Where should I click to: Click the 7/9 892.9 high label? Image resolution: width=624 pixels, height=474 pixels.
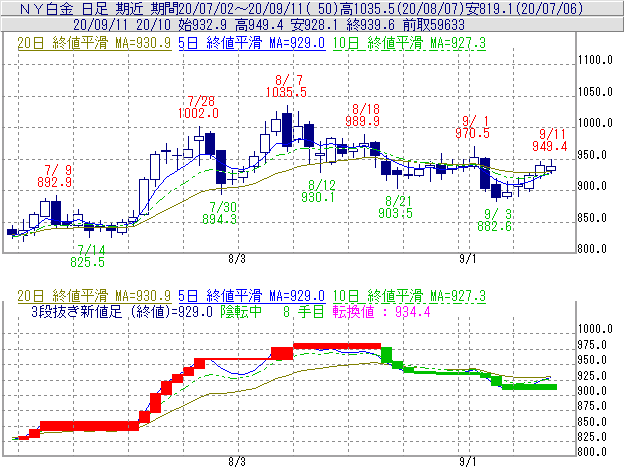(55, 176)
